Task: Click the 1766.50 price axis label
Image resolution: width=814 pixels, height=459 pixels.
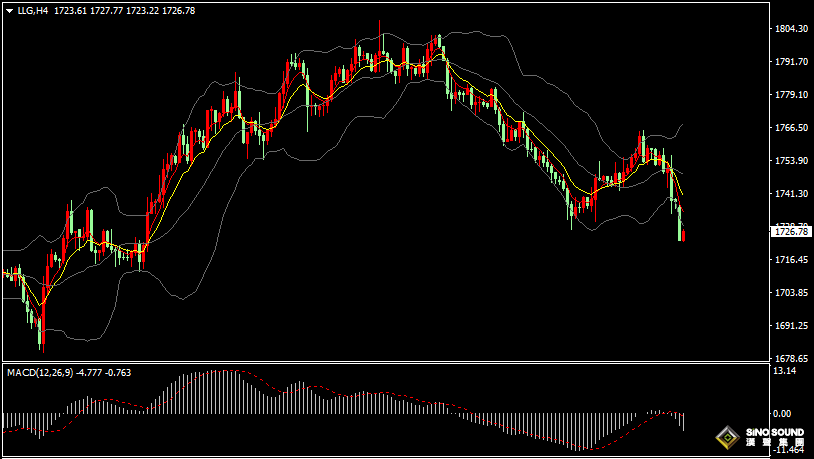Action: (x=790, y=128)
